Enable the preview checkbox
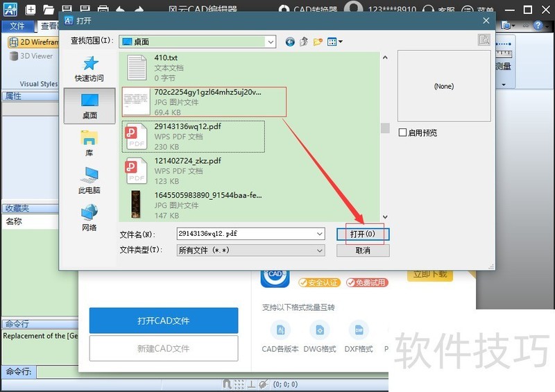This screenshot has width=555, height=392. click(x=403, y=133)
